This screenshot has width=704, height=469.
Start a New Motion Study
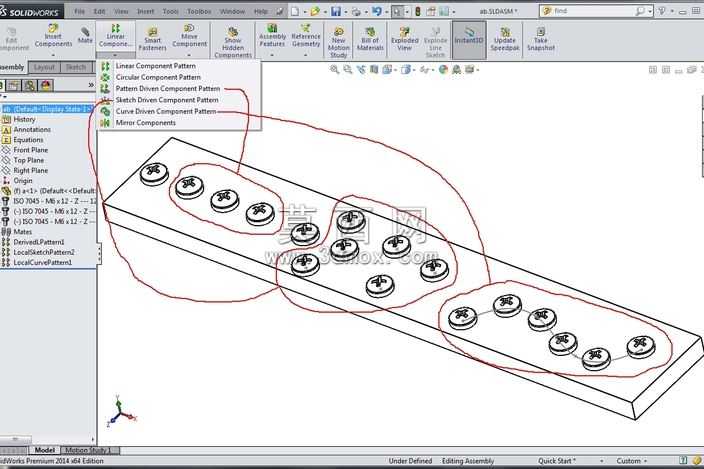coord(339,43)
